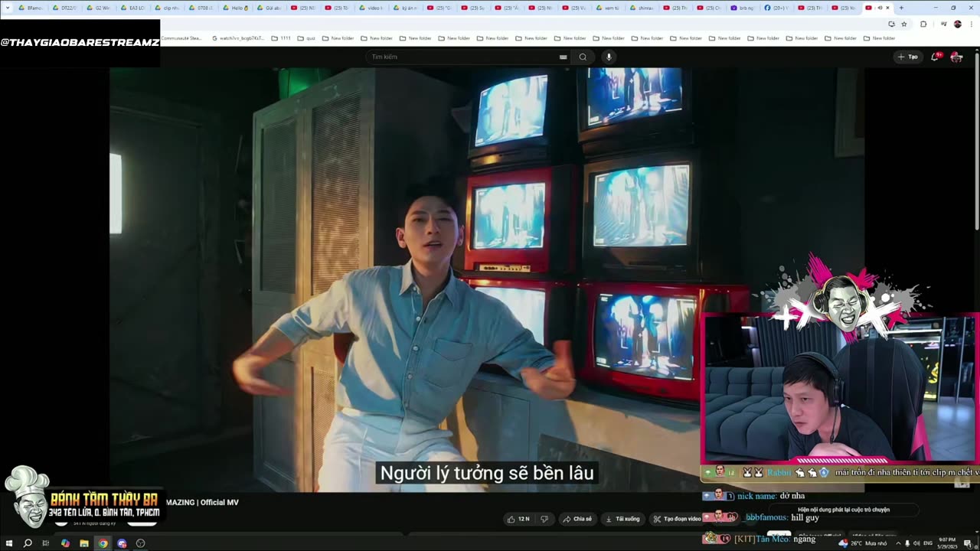Open the Chrome profile avatar in toolbar
980x551 pixels.
(957, 24)
